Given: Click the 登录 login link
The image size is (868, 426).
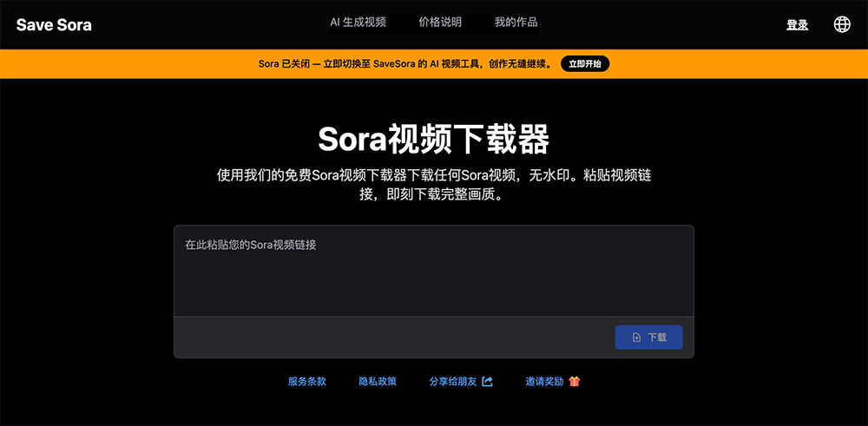Looking at the screenshot, I should tap(797, 25).
